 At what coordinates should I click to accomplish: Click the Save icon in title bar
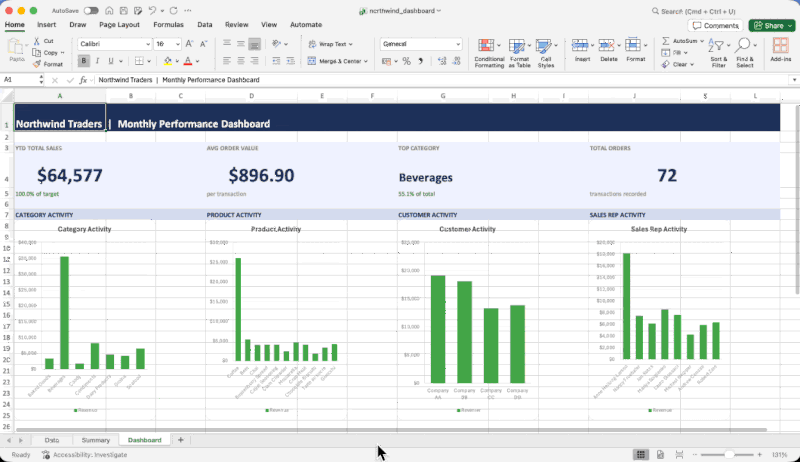[123, 11]
